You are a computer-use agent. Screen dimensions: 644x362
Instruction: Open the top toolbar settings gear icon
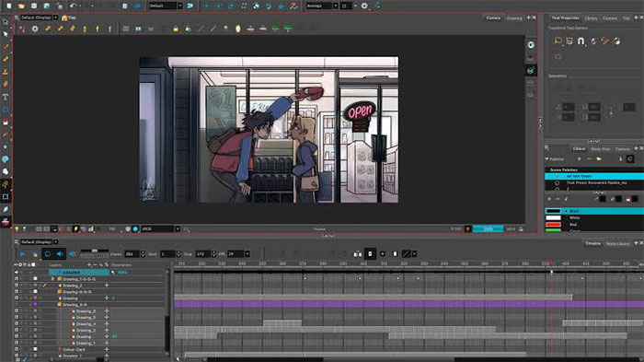click(364, 6)
